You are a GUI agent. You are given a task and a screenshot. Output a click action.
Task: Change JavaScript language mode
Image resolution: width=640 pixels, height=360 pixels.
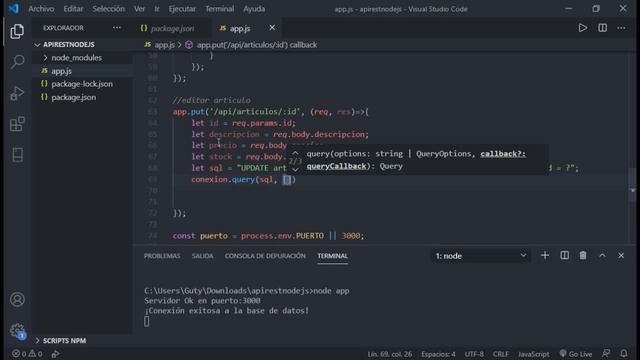(533, 354)
